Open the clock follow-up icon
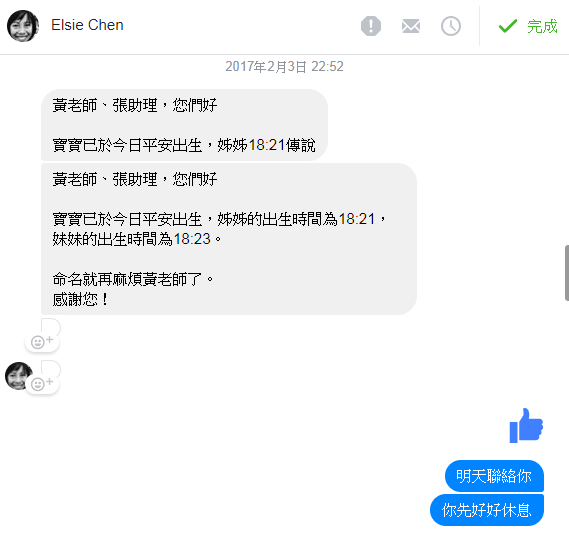 (451, 26)
